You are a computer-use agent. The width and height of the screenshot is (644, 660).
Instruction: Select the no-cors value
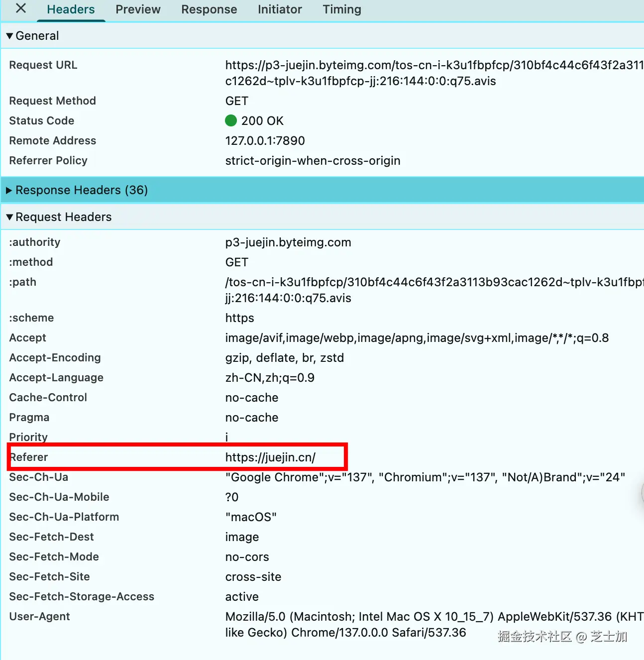247,557
